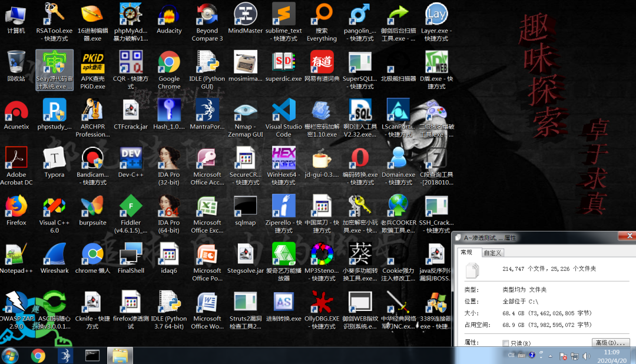This screenshot has width=636, height=364.
Task: Click the 占用空间 value starting with 68.9 GB
Action: tap(547, 325)
